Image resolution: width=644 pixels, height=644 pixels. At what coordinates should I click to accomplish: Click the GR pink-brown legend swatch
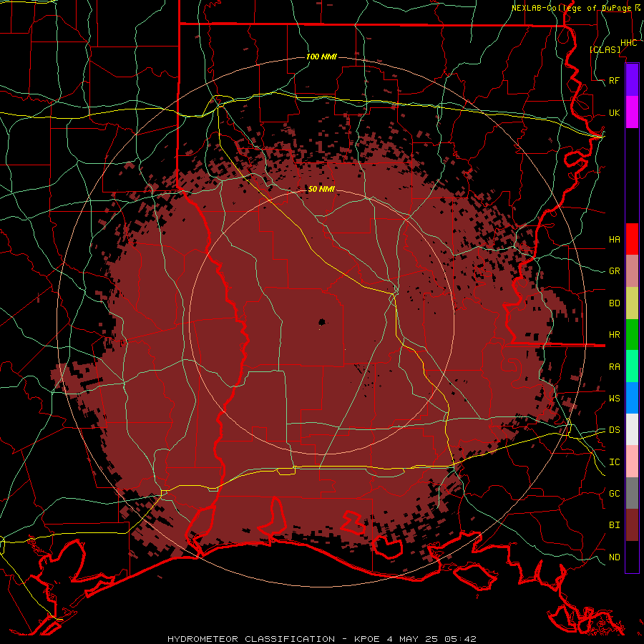(x=632, y=271)
